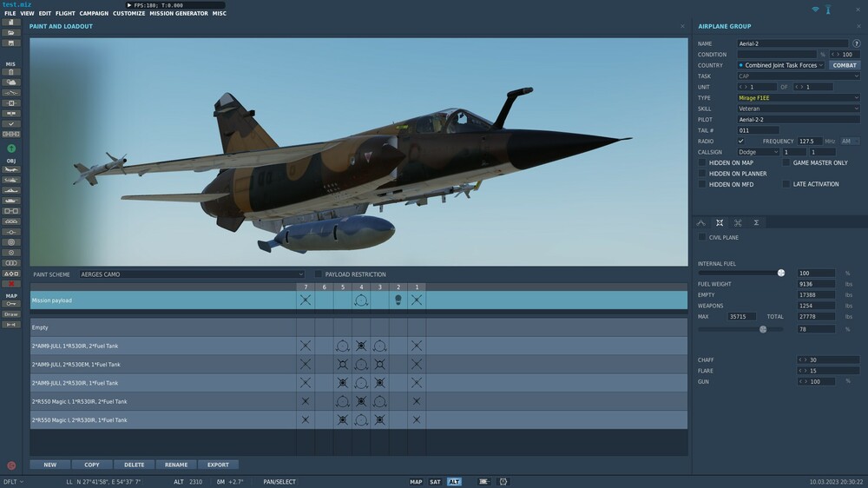Expand the aircraft Type dropdown
868x488 pixels.
click(x=798, y=98)
